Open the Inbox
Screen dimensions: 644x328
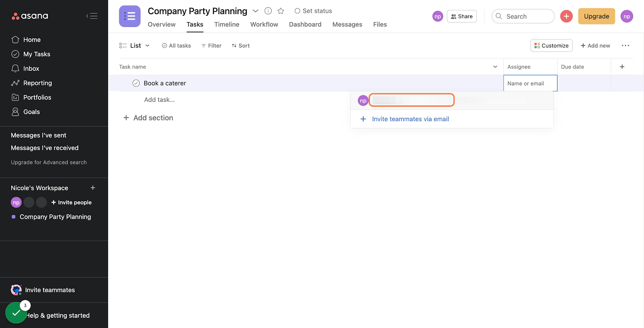pos(25,68)
